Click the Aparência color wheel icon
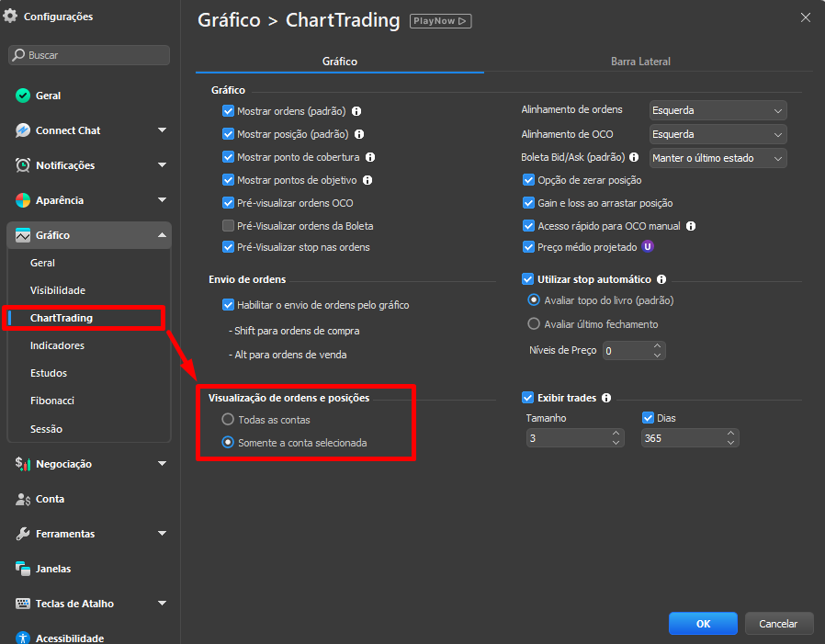The height and width of the screenshot is (644, 825). click(x=23, y=200)
